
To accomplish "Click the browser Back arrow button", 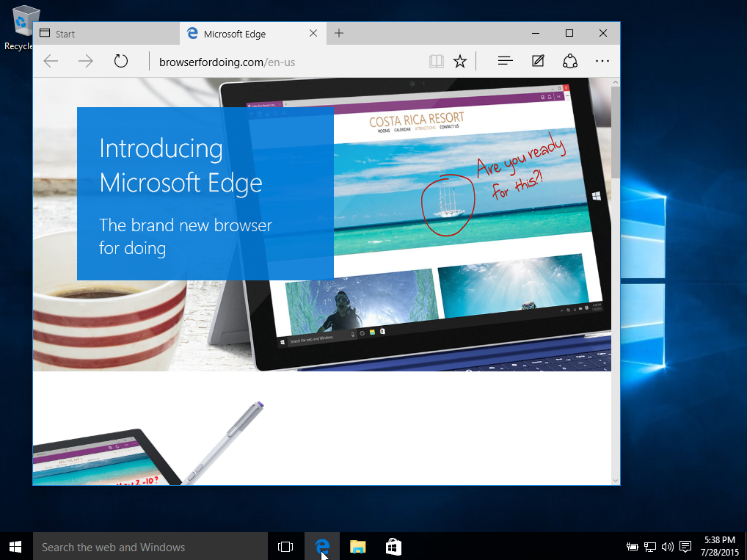I will [51, 62].
